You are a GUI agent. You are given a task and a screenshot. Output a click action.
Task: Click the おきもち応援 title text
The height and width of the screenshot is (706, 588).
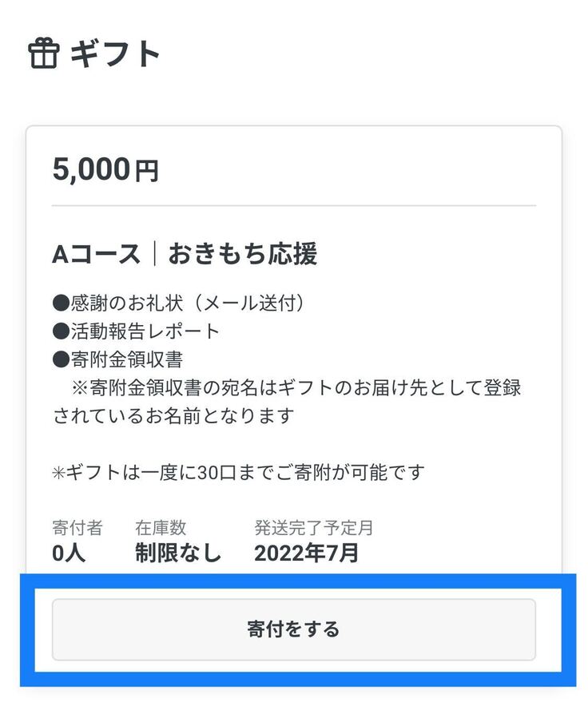(x=242, y=254)
